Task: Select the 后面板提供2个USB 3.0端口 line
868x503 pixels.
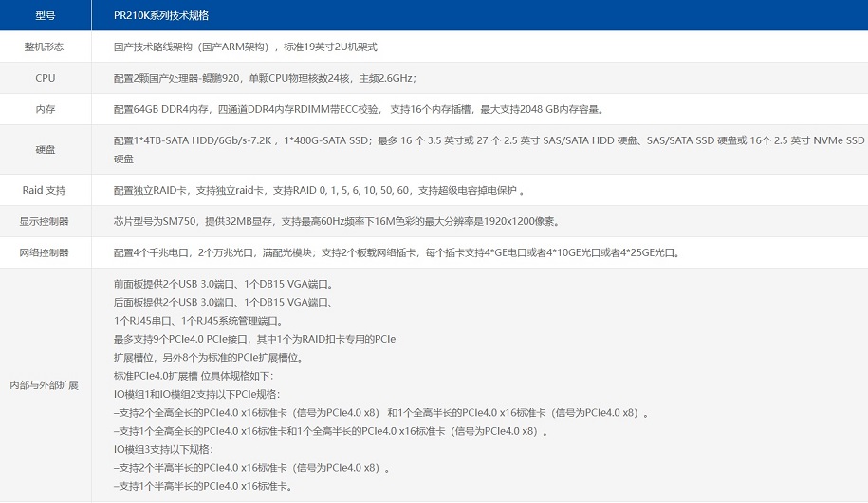Action: (223, 303)
